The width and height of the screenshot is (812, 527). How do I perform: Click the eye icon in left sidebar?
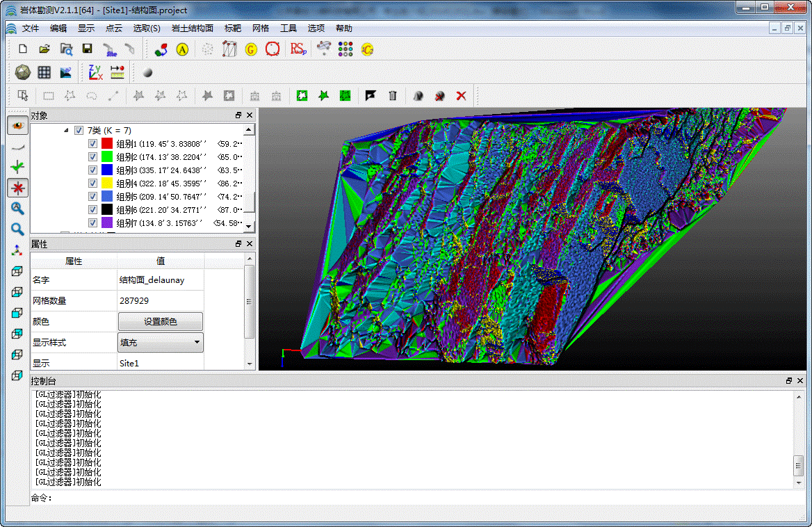[17, 125]
